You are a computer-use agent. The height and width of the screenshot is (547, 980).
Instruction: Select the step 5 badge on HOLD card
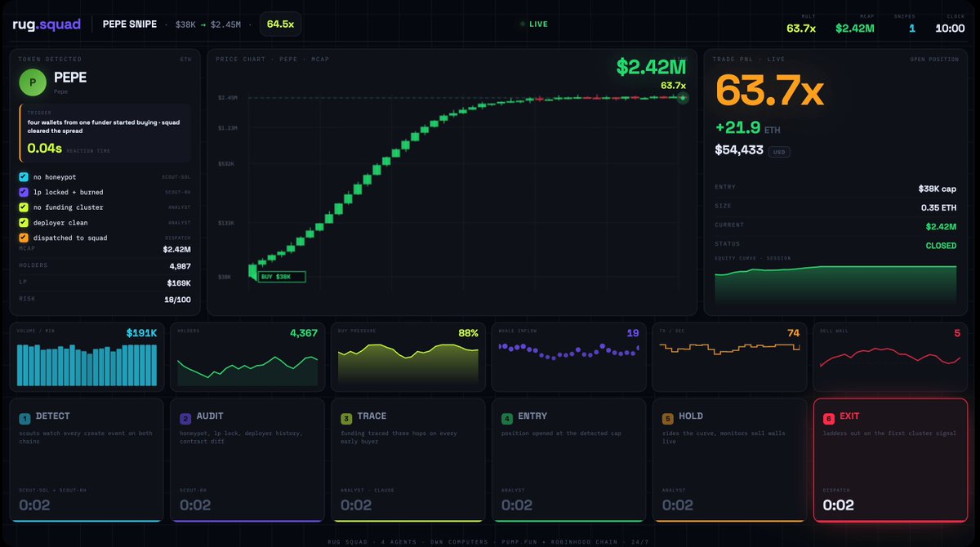pos(668,418)
